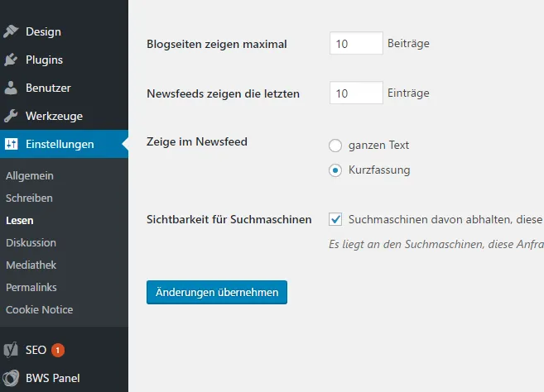Go to Mediathek settings
This screenshot has width=544, height=392.
(31, 265)
